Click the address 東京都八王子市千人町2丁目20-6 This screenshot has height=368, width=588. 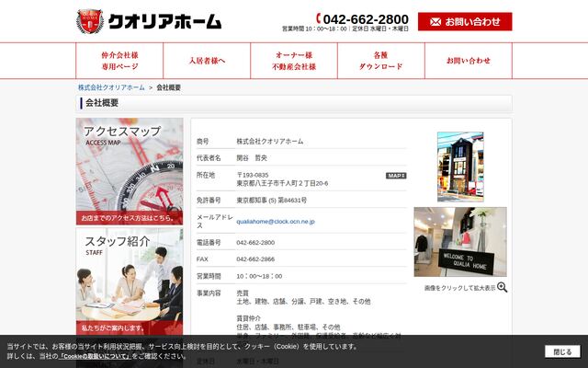coord(282,184)
